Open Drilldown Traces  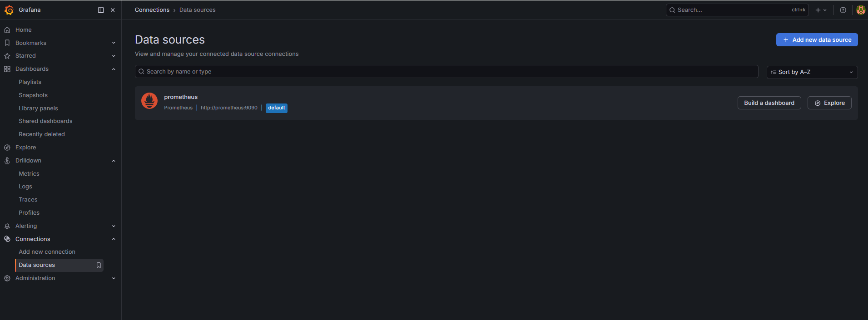click(28, 200)
